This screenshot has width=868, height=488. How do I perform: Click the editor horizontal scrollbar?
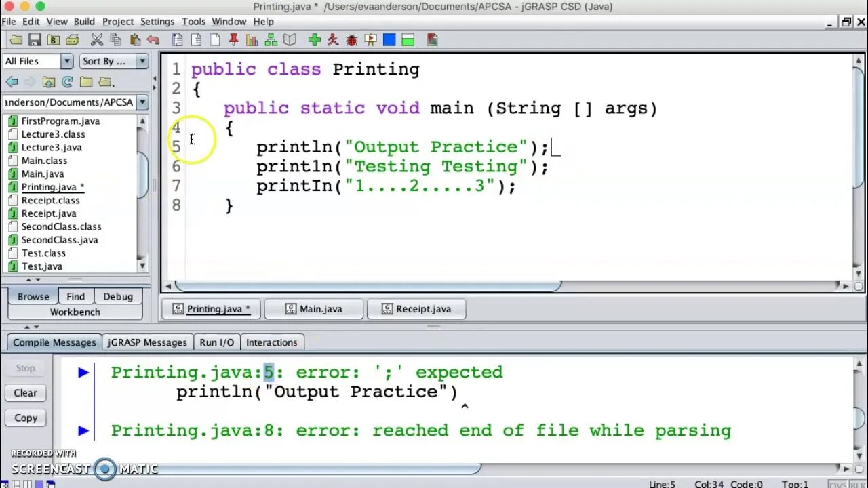pyautogui.click(x=369, y=286)
